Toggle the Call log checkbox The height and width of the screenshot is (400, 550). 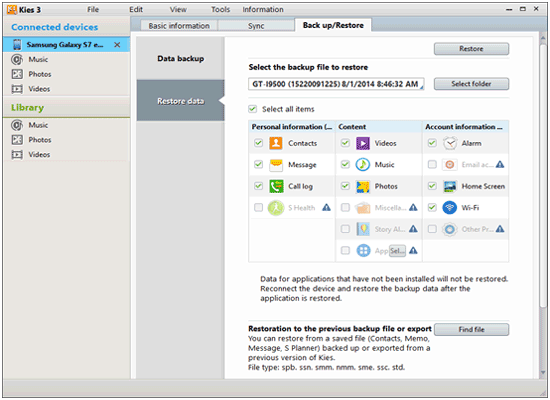tap(259, 186)
